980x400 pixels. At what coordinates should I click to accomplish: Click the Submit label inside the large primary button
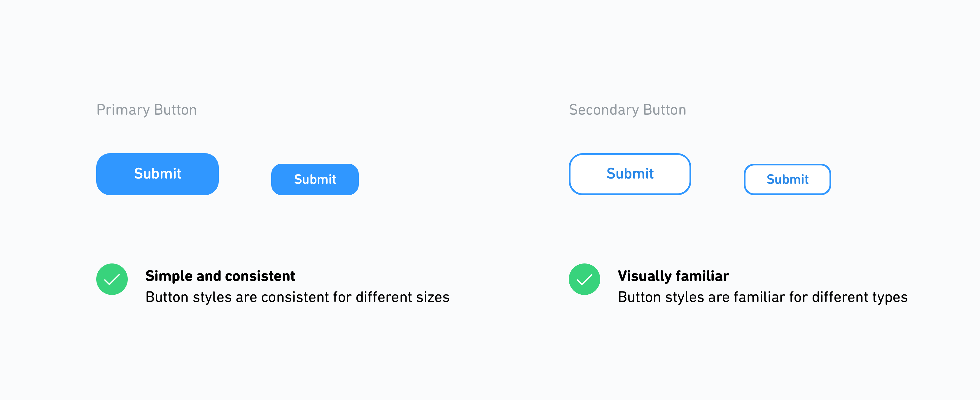point(157,174)
